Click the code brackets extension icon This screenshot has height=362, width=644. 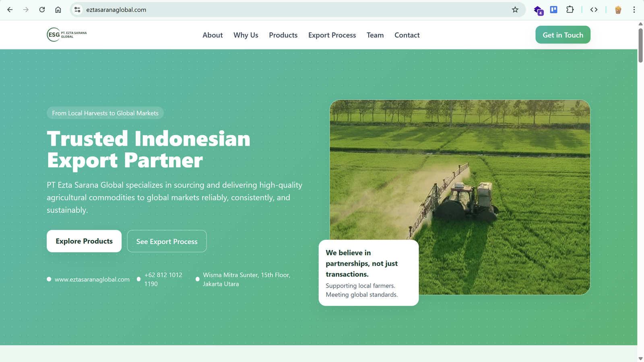click(594, 9)
